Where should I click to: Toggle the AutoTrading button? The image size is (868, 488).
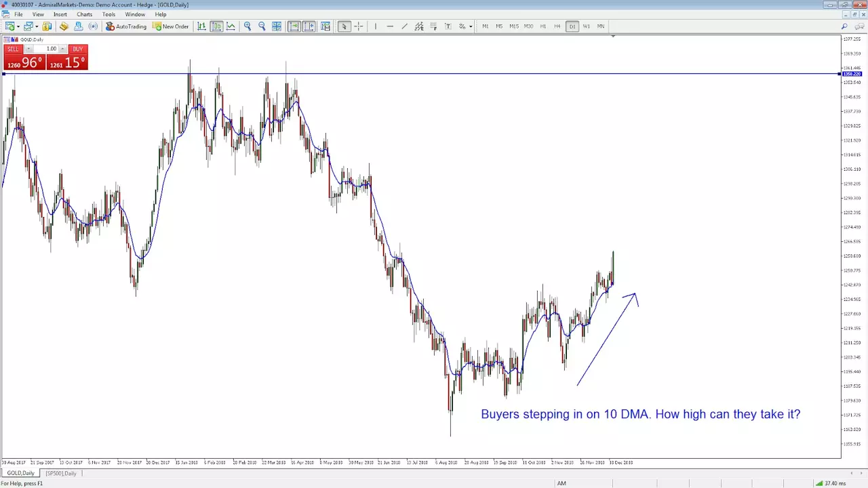[126, 26]
